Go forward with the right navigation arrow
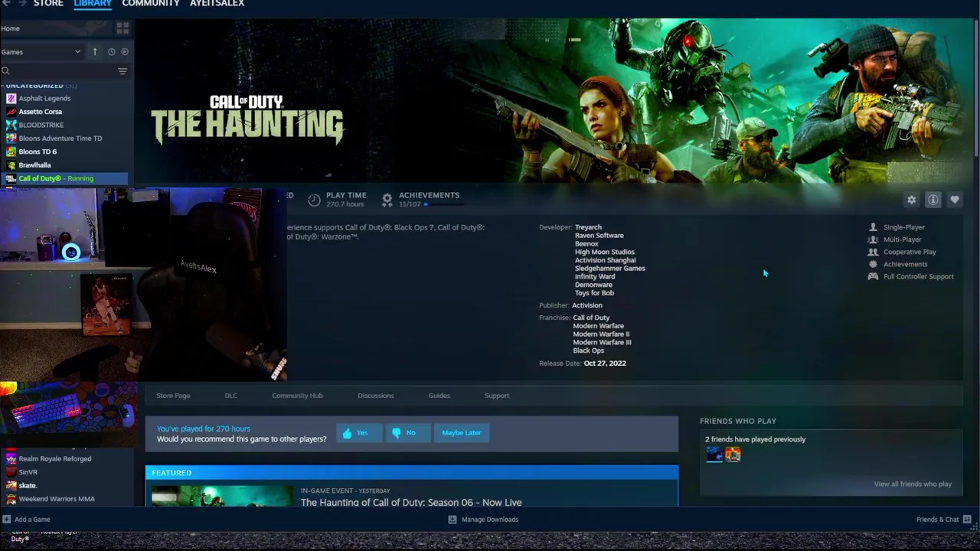The height and width of the screenshot is (551, 980). click(21, 3)
